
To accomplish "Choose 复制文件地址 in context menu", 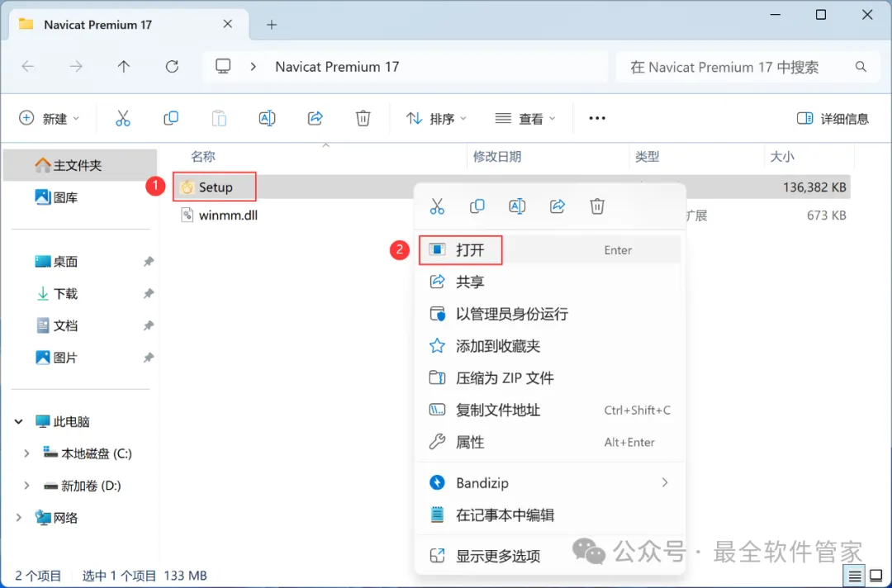I will coord(549,410).
